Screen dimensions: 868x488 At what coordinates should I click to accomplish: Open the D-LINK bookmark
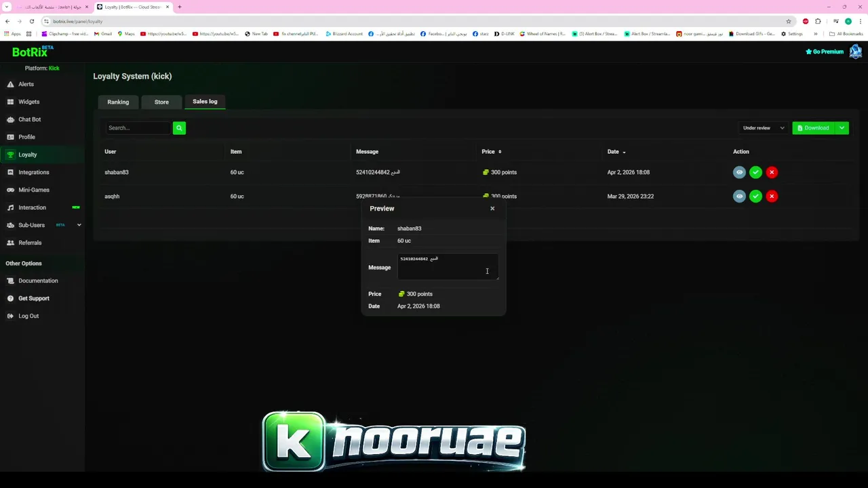505,34
